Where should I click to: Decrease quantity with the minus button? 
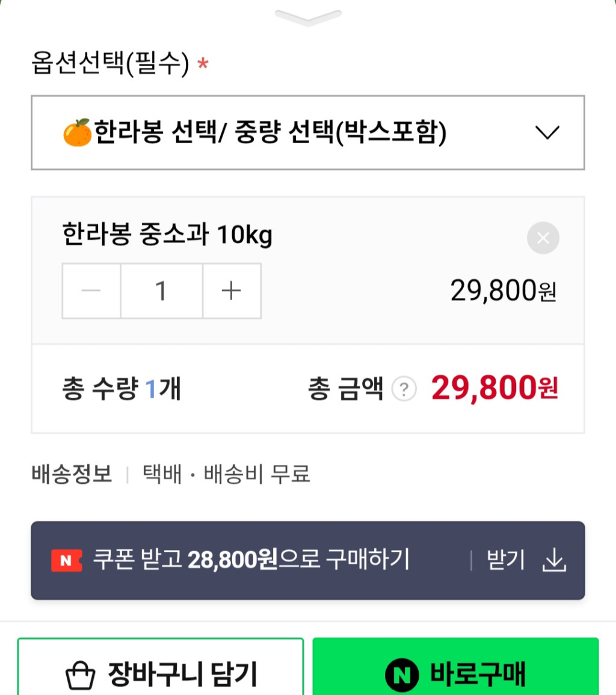[91, 291]
